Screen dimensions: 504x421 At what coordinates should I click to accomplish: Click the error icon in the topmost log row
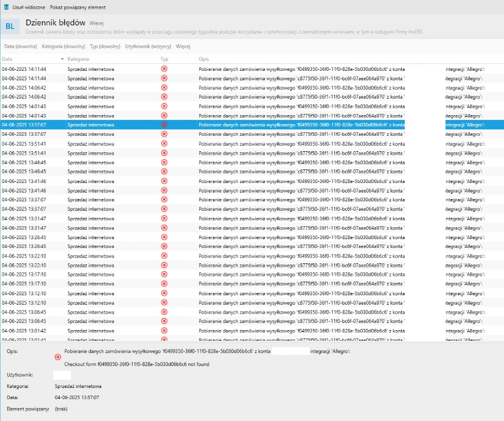tap(164, 69)
